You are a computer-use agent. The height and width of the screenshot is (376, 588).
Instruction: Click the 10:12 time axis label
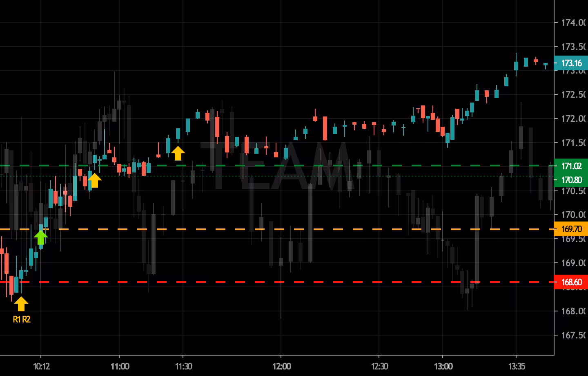(41, 366)
